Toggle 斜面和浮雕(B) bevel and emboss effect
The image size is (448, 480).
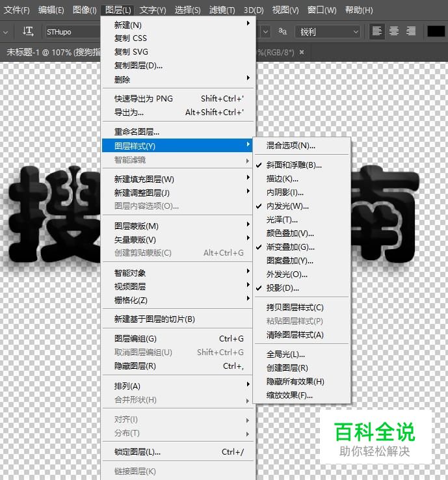pos(302,165)
